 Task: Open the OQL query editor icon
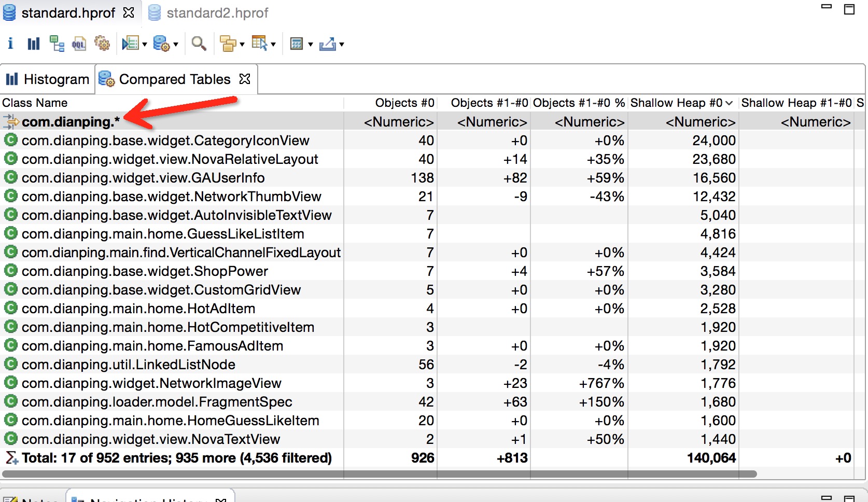pos(79,44)
